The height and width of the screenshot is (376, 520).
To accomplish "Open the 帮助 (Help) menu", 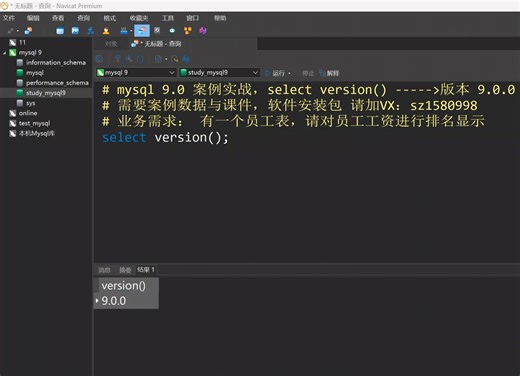I will coord(220,18).
